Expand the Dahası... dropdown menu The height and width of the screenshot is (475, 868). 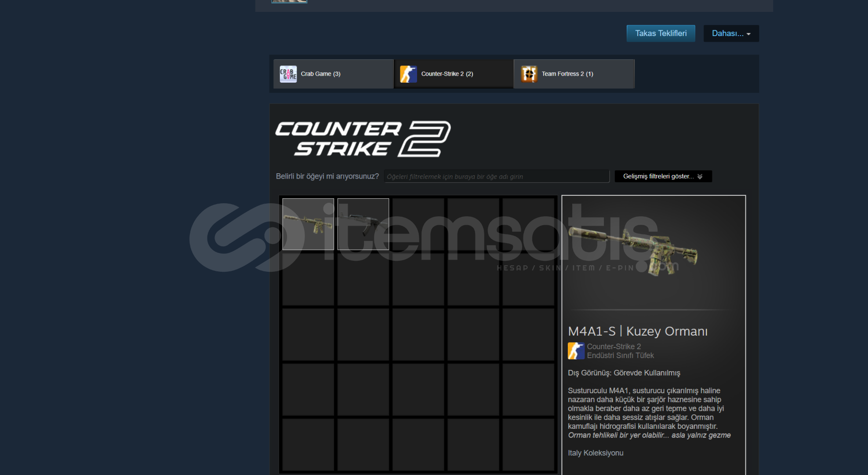(731, 33)
